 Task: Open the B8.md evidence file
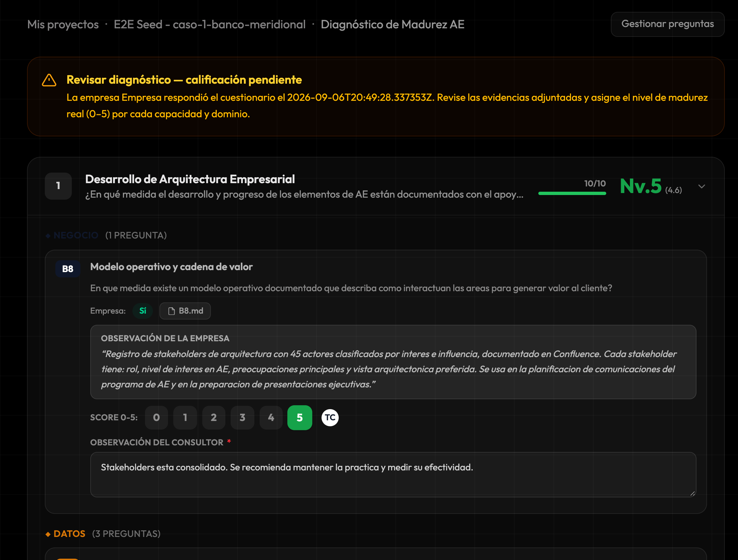(185, 311)
